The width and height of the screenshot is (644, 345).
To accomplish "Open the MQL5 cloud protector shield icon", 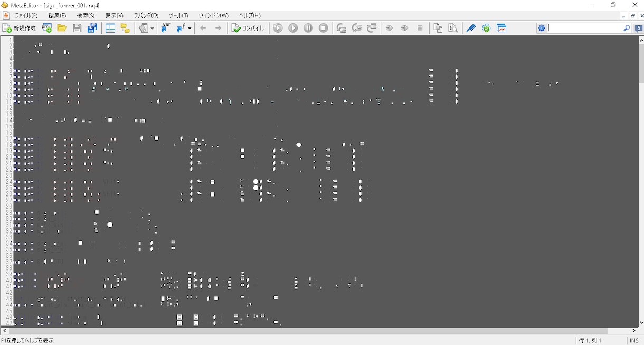I will [x=486, y=28].
